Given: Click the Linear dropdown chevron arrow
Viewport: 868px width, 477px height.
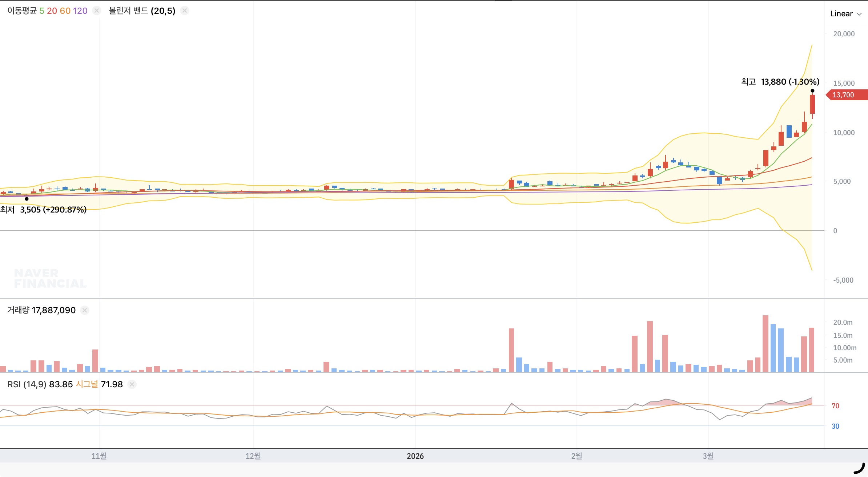Looking at the screenshot, I should point(859,14).
